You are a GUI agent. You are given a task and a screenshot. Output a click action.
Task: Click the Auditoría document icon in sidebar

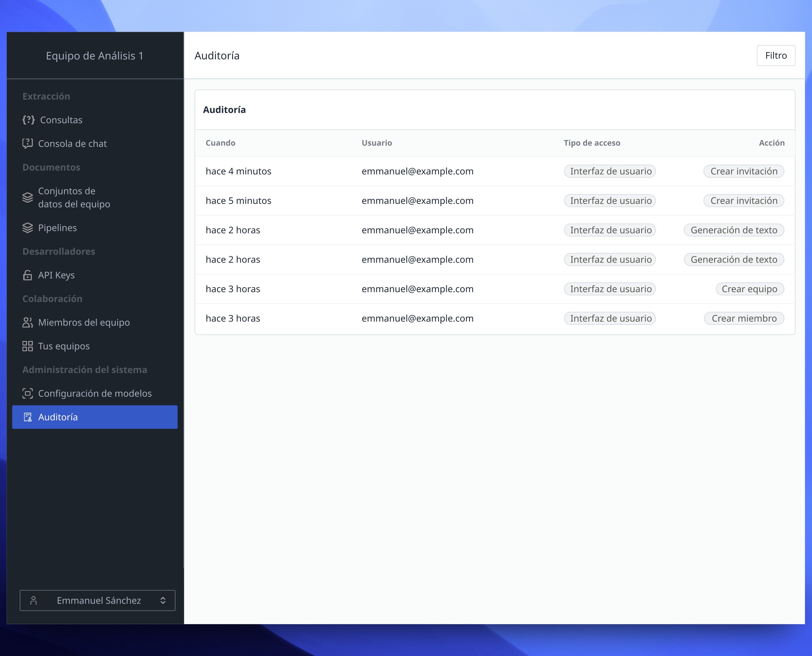28,417
